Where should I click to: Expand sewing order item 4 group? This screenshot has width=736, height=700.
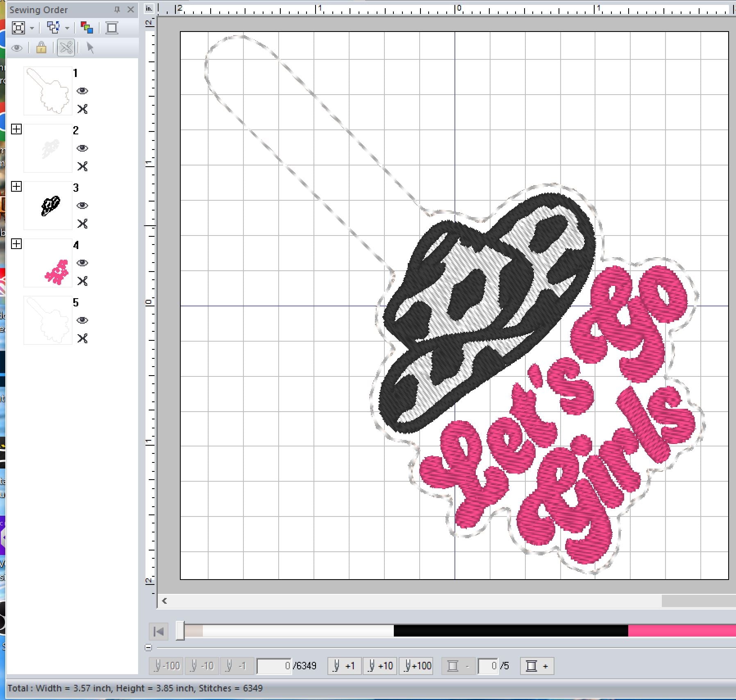coord(16,244)
